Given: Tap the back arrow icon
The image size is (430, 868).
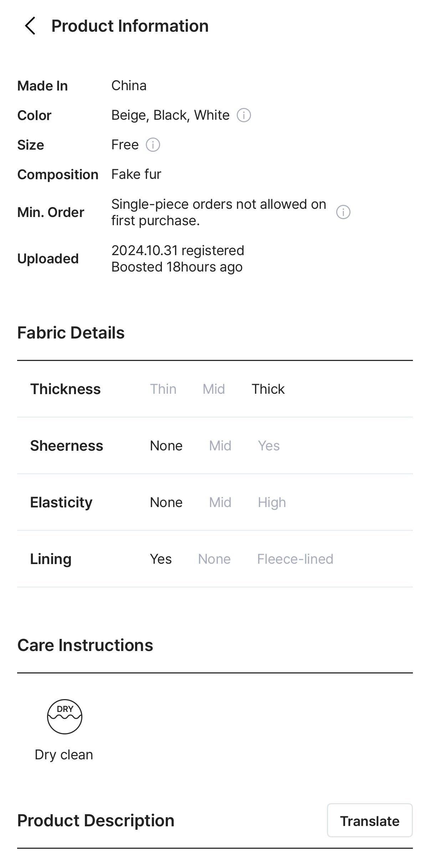Looking at the screenshot, I should [x=30, y=26].
